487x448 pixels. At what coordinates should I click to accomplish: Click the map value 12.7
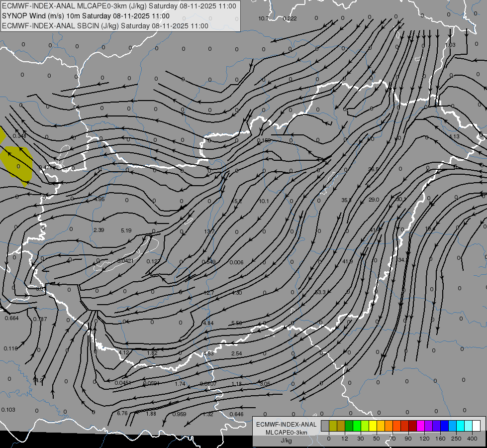click(x=209, y=293)
